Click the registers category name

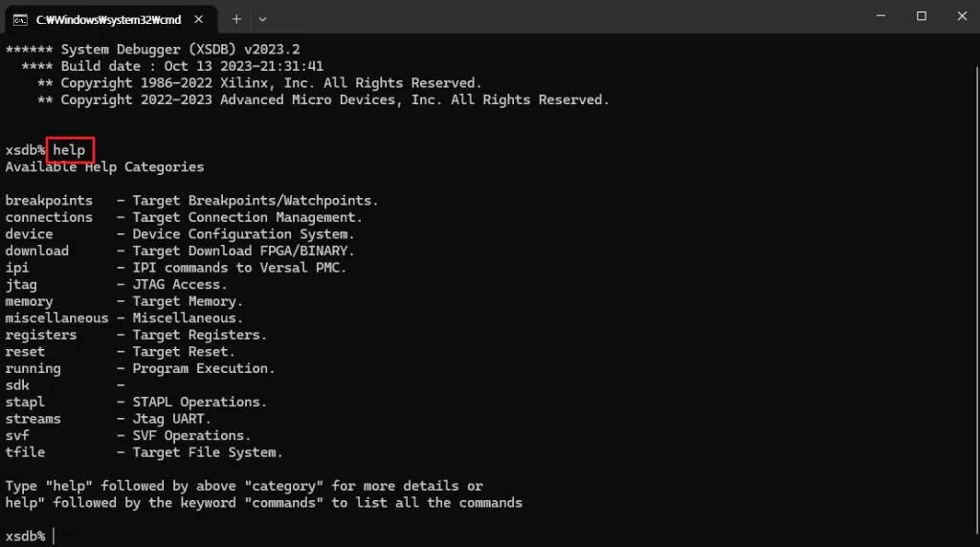41,335
